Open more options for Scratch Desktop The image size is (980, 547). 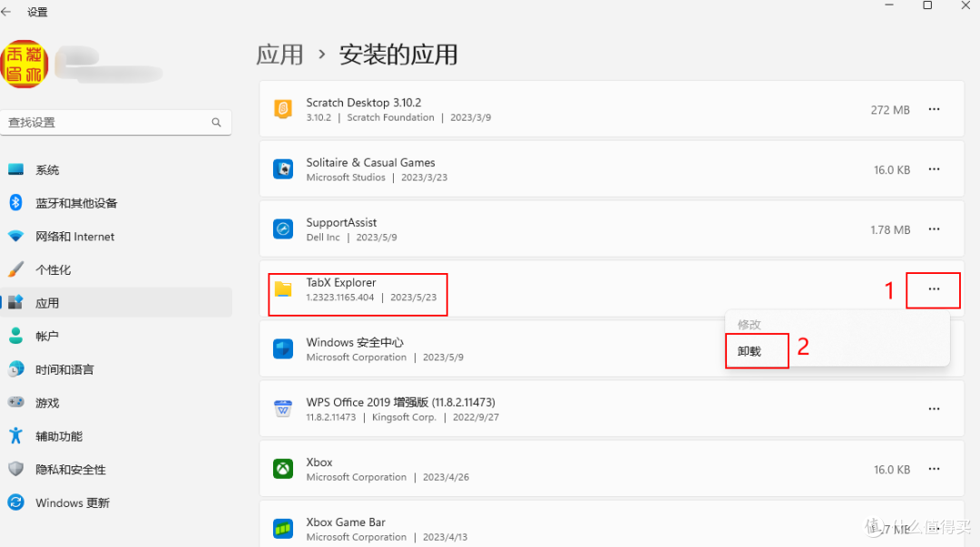[x=934, y=110]
